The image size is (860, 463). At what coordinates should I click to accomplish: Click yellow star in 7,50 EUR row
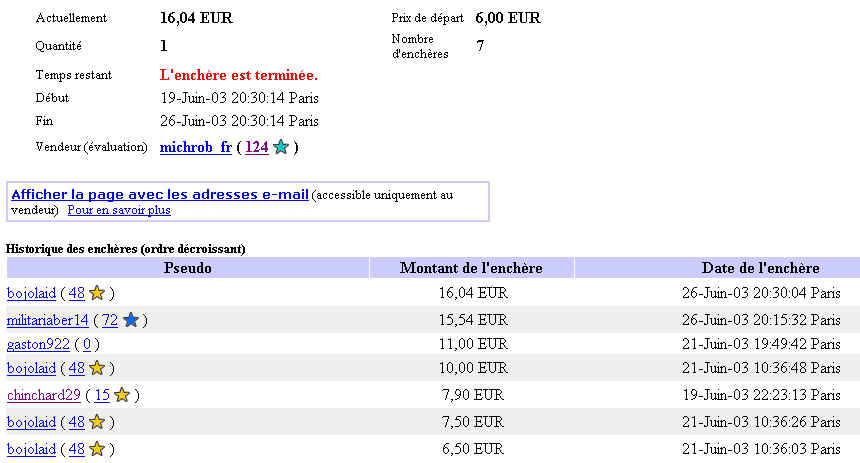coord(97,422)
